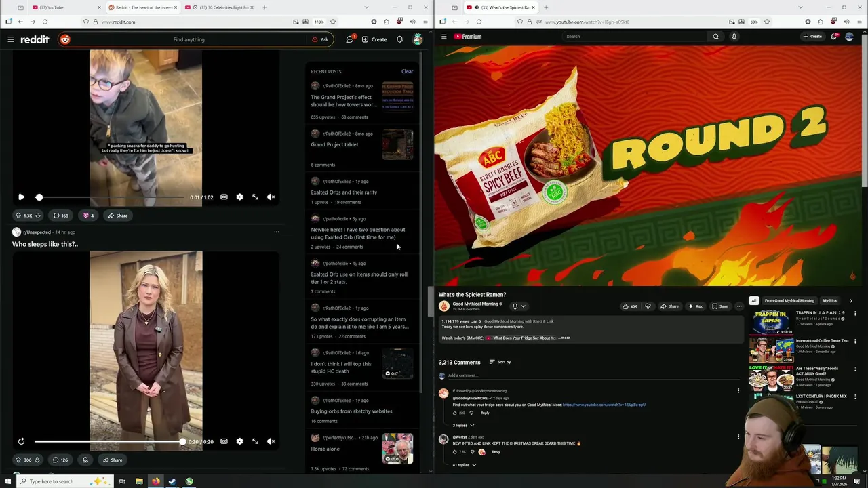Focus the YouTube search field

[x=634, y=37]
